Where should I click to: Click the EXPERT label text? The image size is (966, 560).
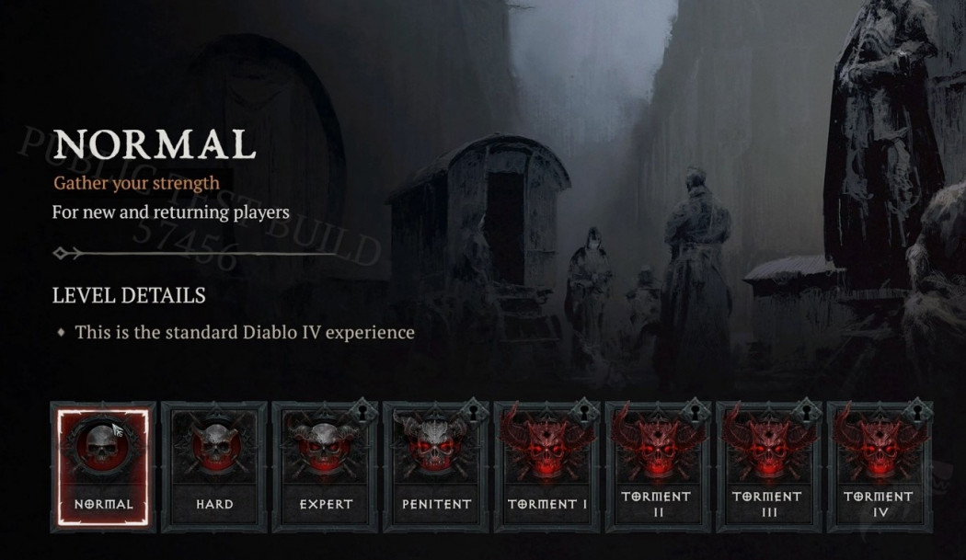point(326,504)
